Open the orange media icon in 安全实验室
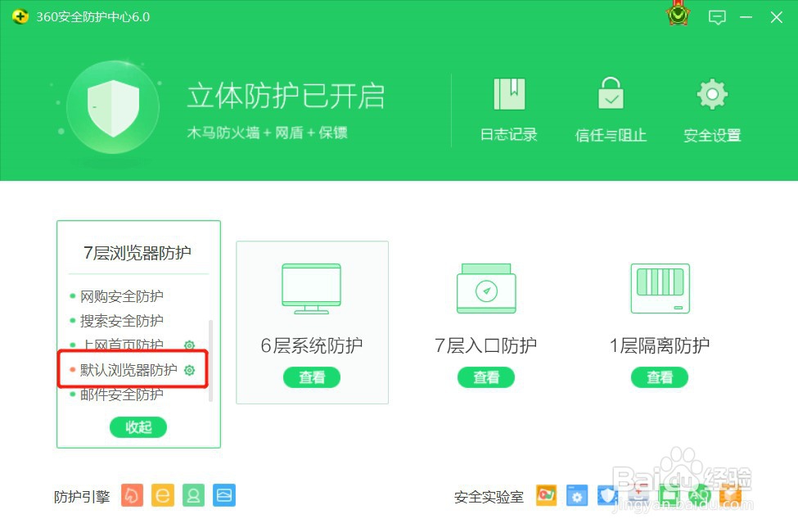Image resolution: width=798 pixels, height=532 pixels. (546, 495)
